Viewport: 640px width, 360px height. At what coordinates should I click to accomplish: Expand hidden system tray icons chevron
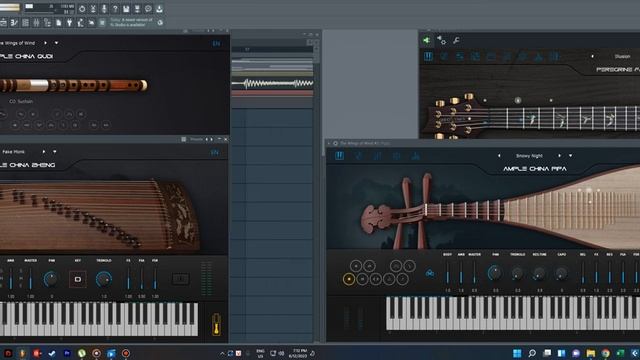coord(222,353)
